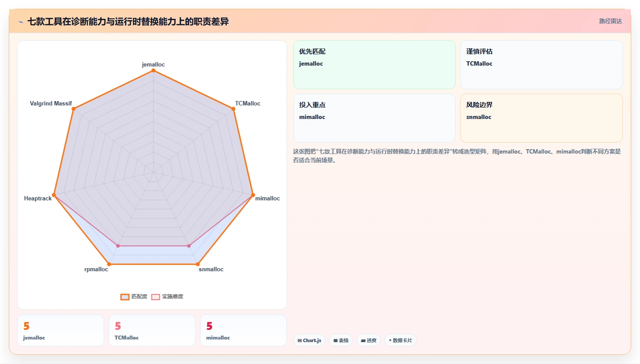640x364 pixels.
Task: Open the 优先匹配 jemalloc card
Action: [374, 65]
